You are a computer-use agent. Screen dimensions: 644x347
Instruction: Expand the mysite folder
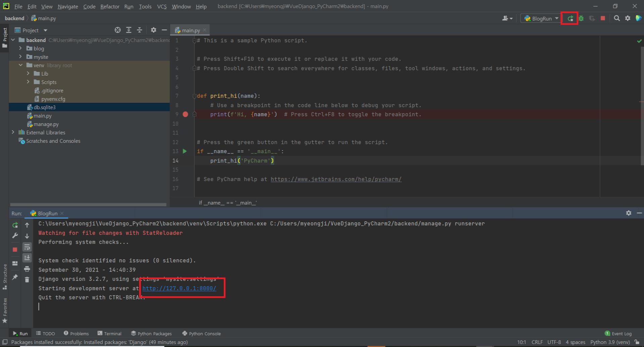(20, 57)
